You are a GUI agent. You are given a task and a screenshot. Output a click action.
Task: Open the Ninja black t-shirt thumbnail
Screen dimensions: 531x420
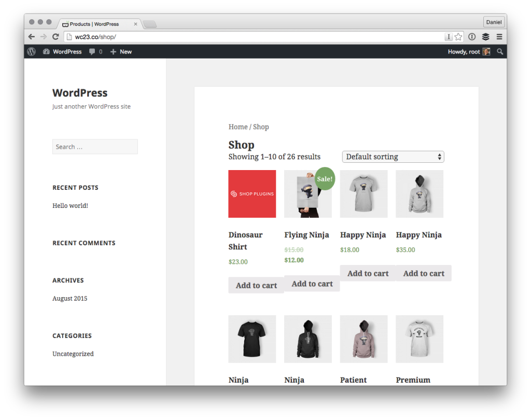click(252, 339)
